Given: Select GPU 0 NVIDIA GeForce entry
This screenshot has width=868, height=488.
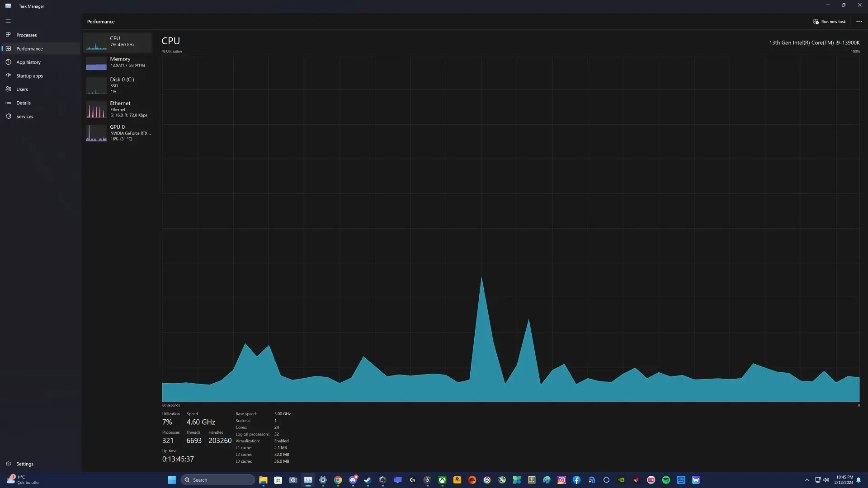Looking at the screenshot, I should click(118, 133).
